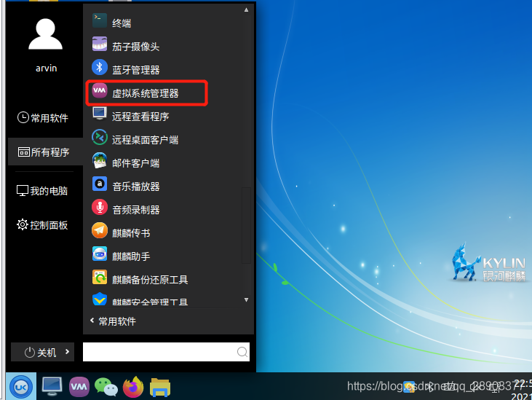Click the program list scroll-down arrow
532x400 pixels.
point(246,300)
